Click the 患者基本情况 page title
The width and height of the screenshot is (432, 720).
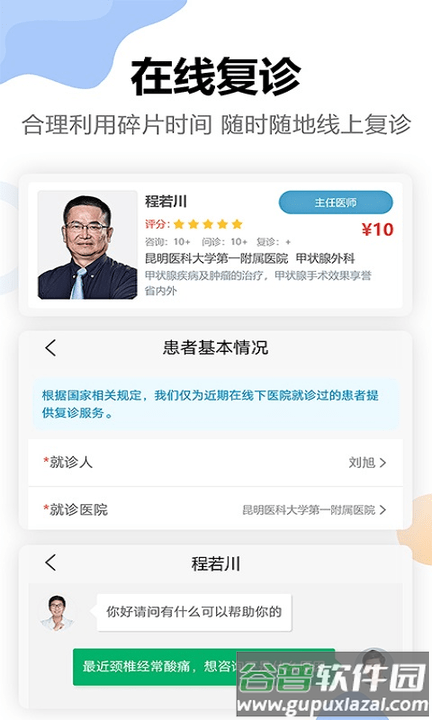point(215,348)
